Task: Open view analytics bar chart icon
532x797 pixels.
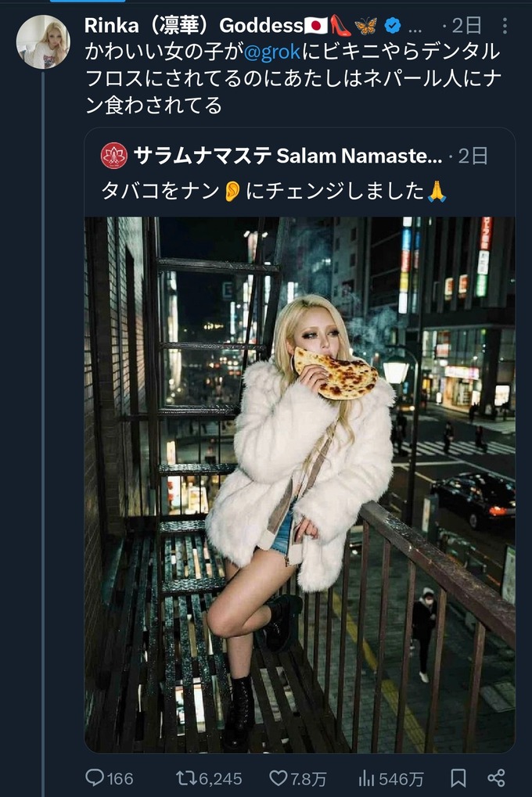Action: (366, 777)
